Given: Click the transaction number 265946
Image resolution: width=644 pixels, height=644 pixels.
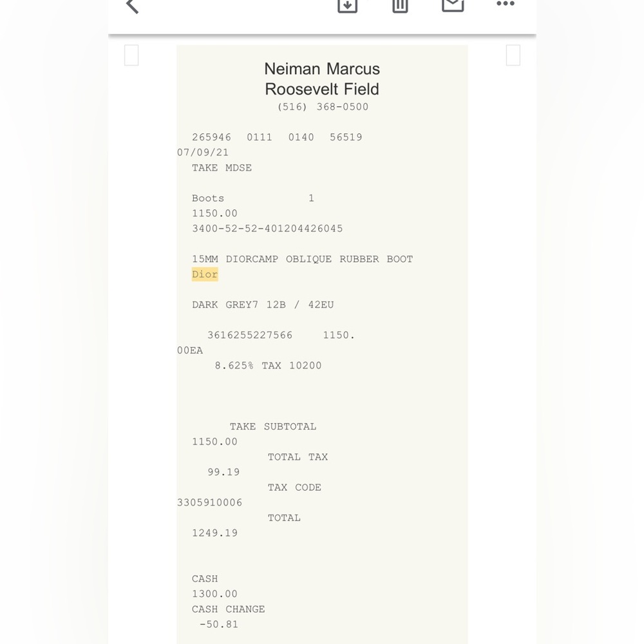Looking at the screenshot, I should [x=211, y=137].
